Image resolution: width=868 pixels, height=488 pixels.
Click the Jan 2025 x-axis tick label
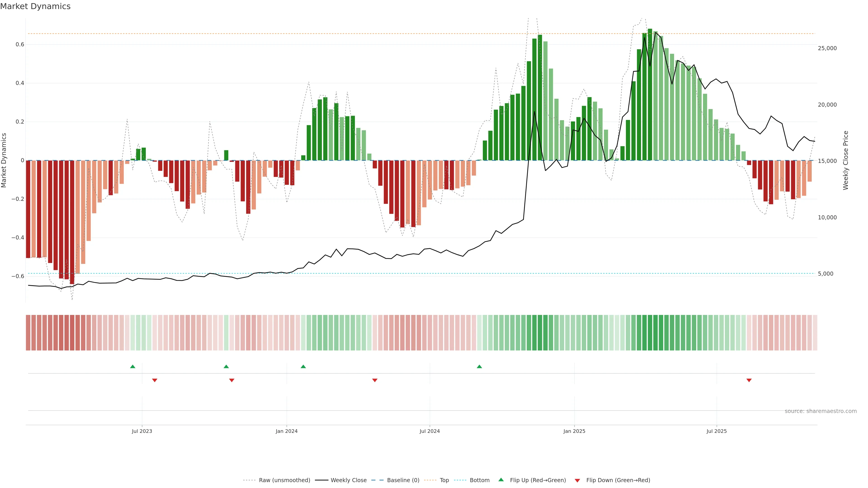[x=574, y=432]
